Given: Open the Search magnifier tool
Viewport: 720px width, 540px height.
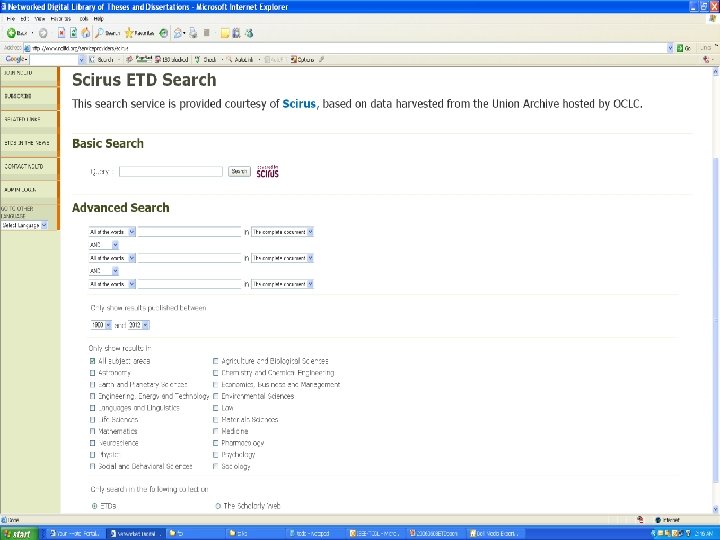Looking at the screenshot, I should [x=107, y=33].
